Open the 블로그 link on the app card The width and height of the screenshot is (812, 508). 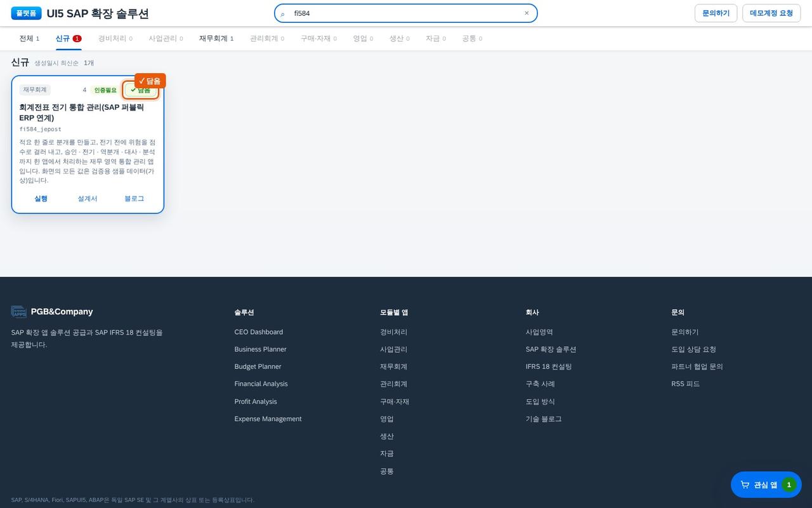pyautogui.click(x=134, y=199)
